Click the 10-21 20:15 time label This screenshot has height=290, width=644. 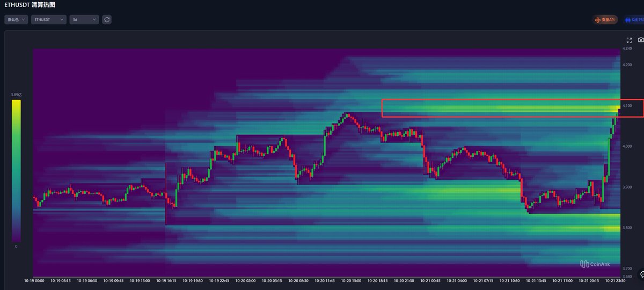pyautogui.click(x=590, y=280)
